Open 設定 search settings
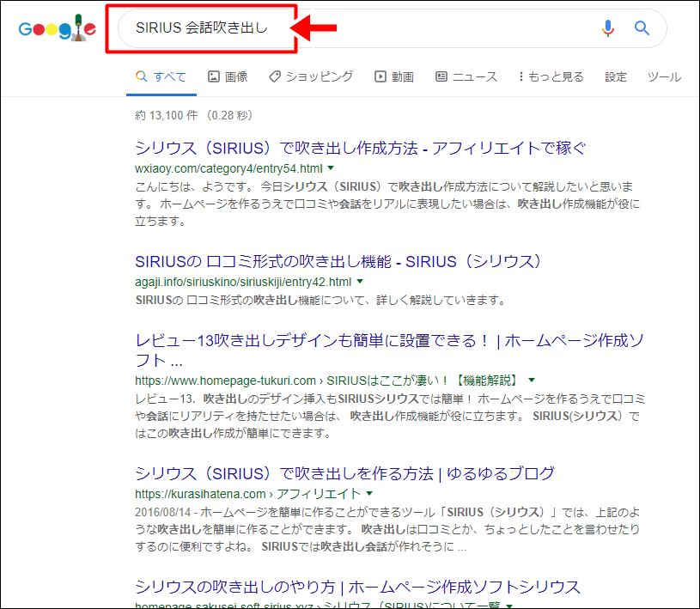The image size is (700, 609). point(616,76)
